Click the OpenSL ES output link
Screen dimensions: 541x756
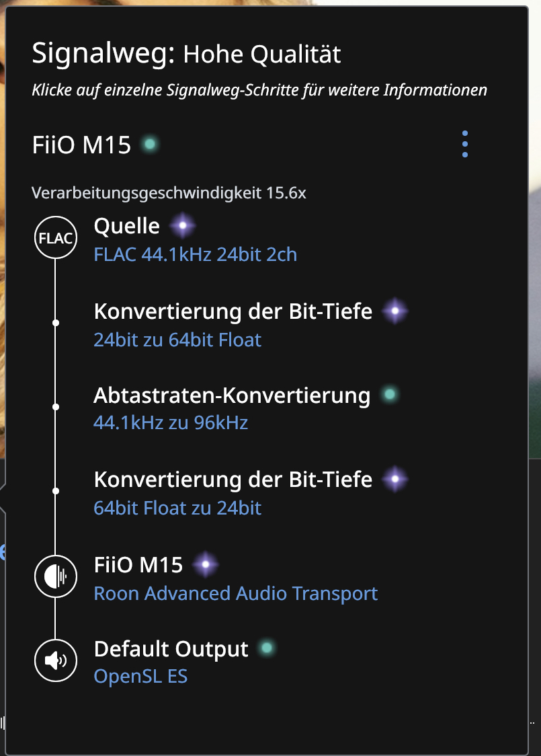(x=140, y=677)
